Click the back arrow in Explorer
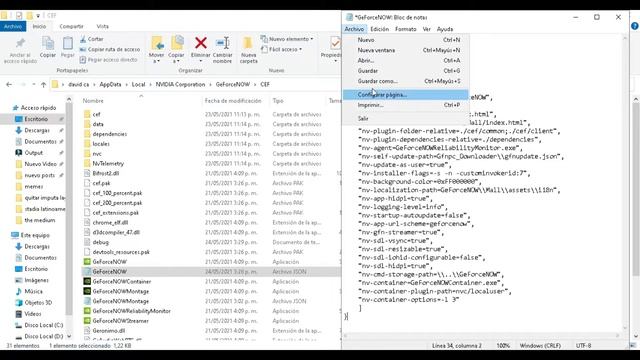The image size is (640, 360). 9,84
